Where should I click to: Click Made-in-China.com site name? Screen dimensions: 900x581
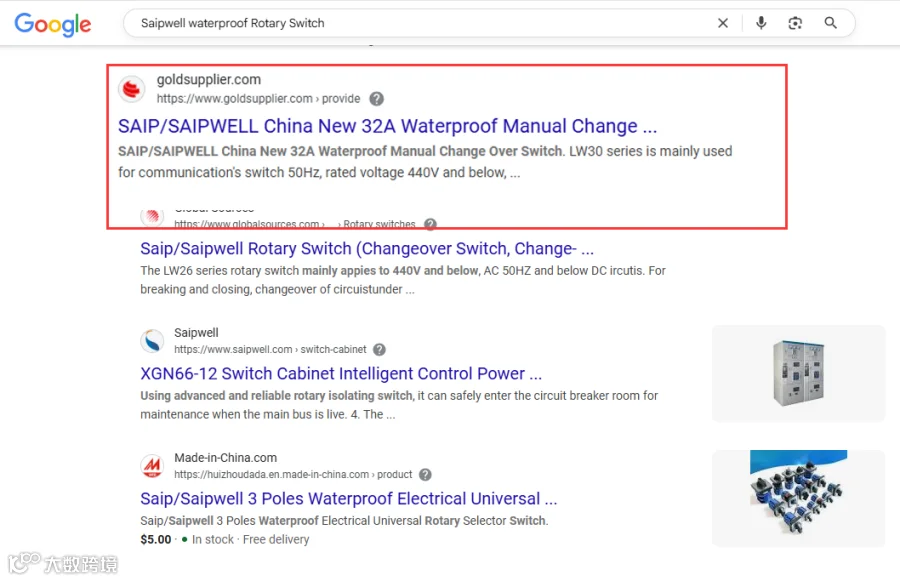click(x=226, y=458)
